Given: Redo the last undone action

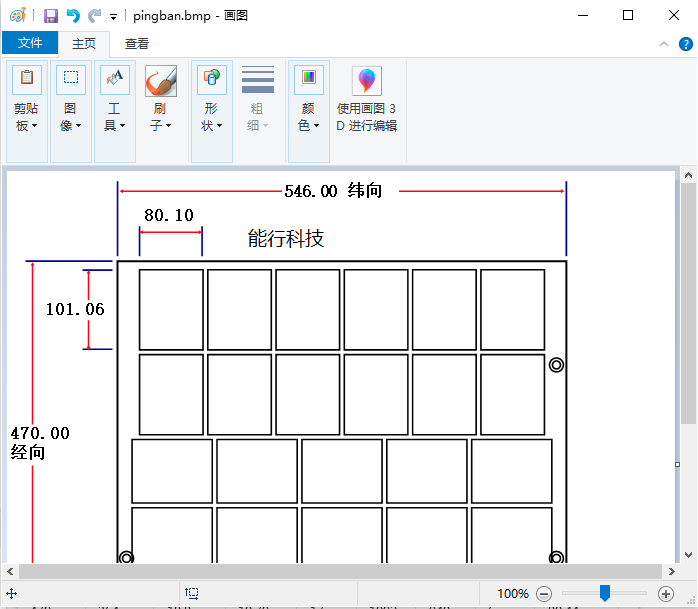Looking at the screenshot, I should coord(94,16).
